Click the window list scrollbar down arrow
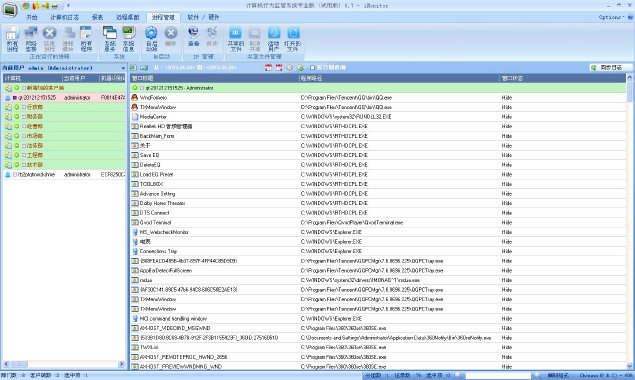Image resolution: width=635 pixels, height=380 pixels. [630, 366]
